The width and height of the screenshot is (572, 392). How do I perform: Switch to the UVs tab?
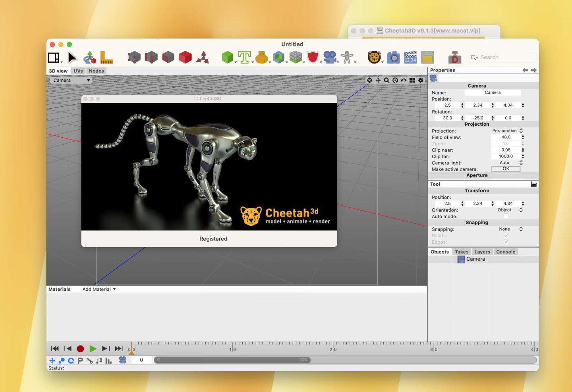click(x=78, y=71)
